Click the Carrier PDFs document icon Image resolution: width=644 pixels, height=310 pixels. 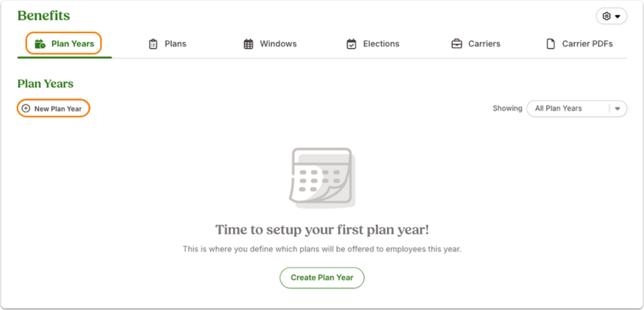(551, 44)
